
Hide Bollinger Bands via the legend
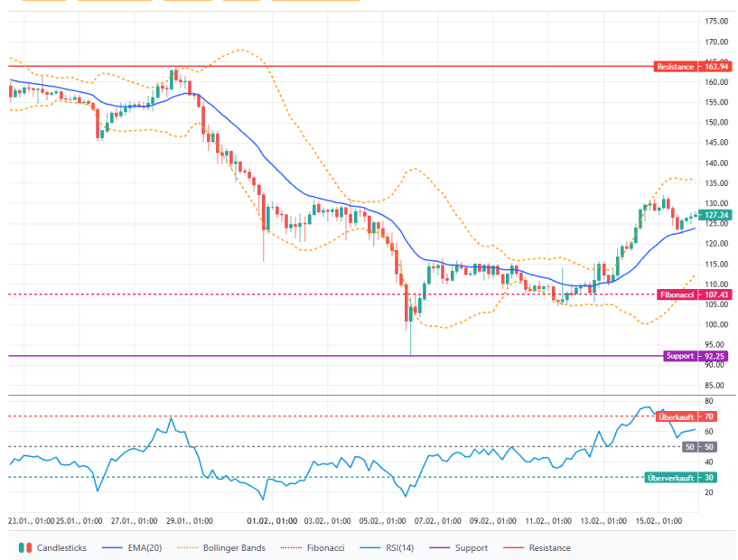223,547
